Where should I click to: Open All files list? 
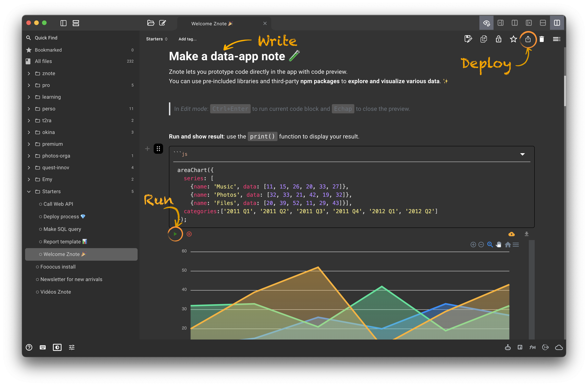(x=81, y=61)
